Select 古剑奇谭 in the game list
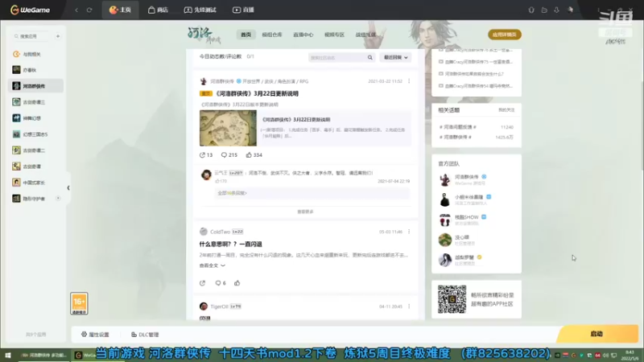 point(35,167)
